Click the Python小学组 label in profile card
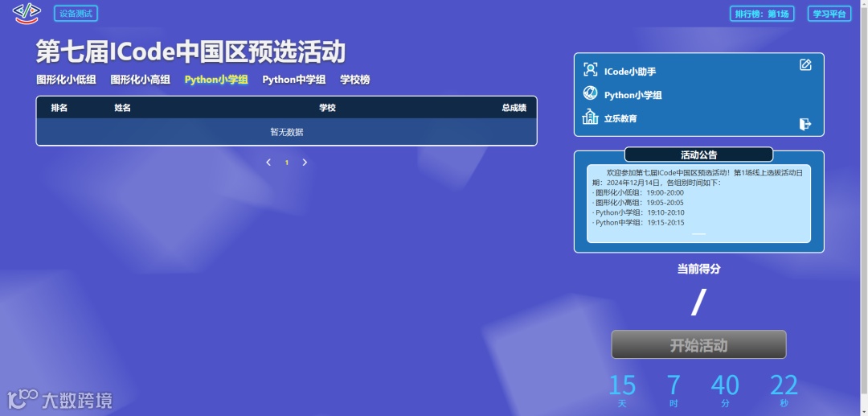This screenshot has width=868, height=416. click(x=633, y=95)
